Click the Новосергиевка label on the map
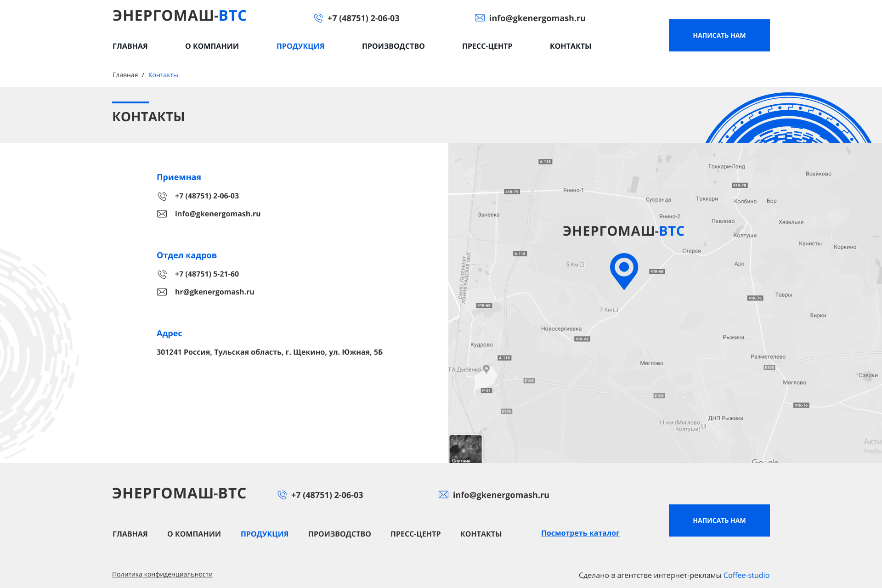The image size is (882, 588). 561,328
